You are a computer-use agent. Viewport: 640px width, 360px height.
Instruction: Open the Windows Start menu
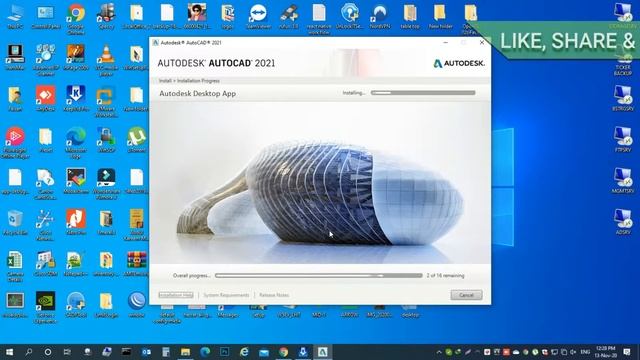click(x=9, y=352)
